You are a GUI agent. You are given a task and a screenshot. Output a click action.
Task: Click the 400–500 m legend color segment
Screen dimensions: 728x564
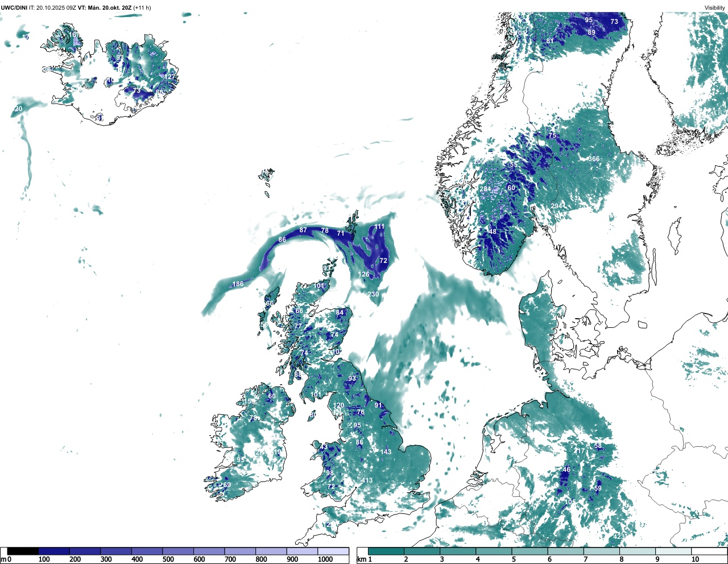point(147,551)
